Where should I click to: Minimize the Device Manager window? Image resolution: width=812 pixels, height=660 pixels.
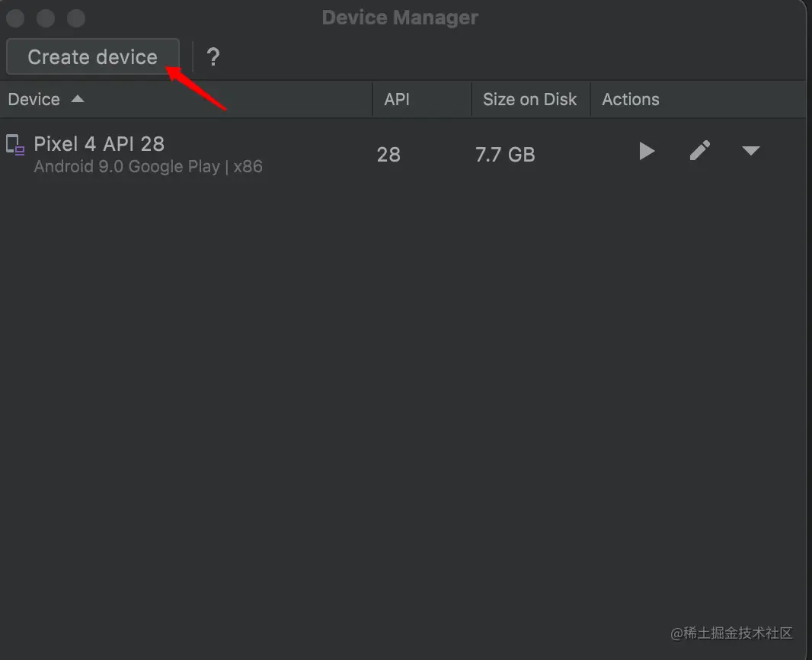pos(45,18)
